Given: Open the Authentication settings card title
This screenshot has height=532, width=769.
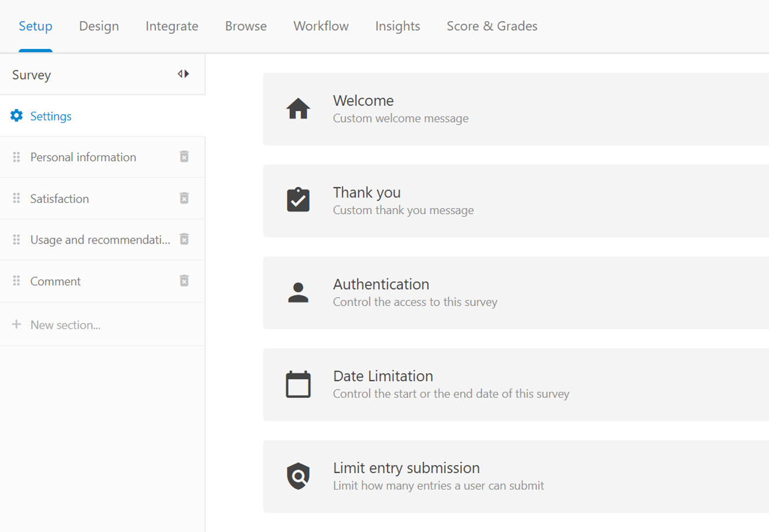Looking at the screenshot, I should 381,284.
